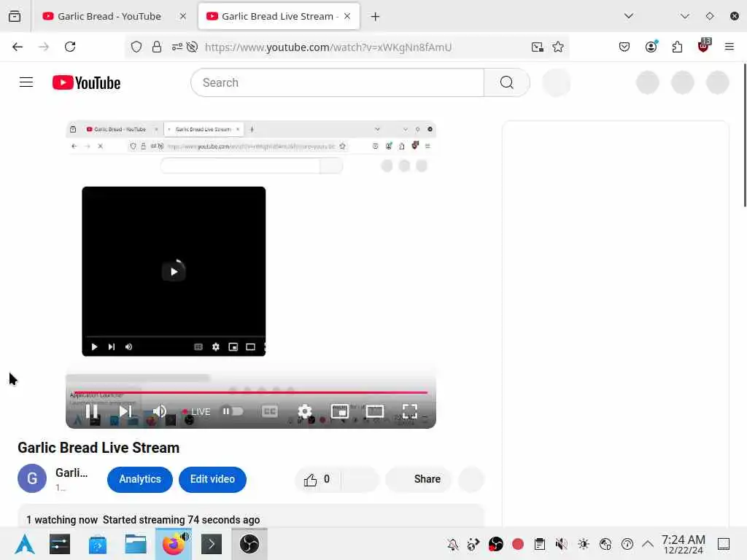
Task: Open Firefox account icon
Action: [x=651, y=47]
